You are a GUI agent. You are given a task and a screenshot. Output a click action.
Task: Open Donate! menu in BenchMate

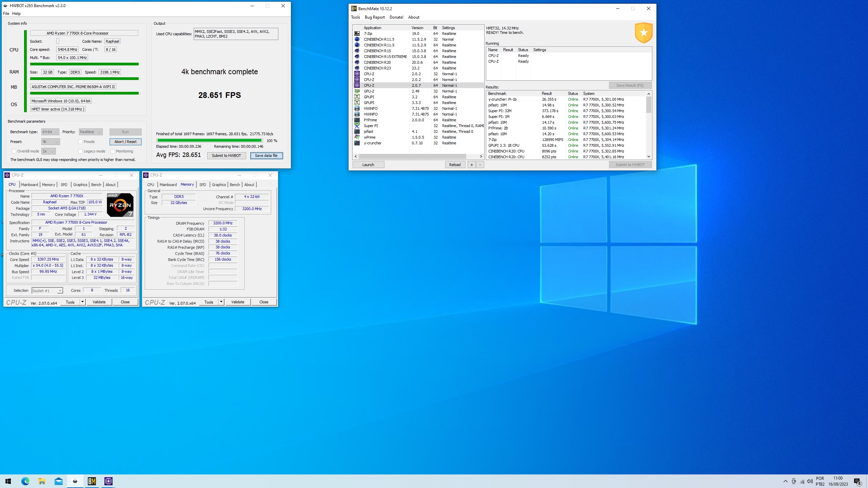[x=396, y=17]
